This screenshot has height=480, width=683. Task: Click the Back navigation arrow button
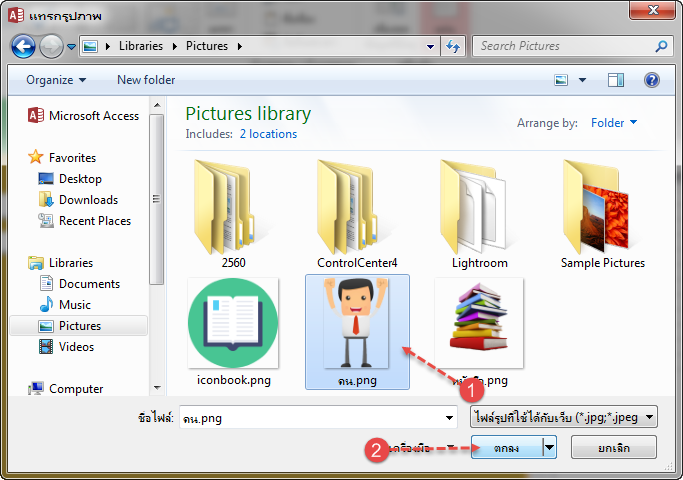[x=23, y=46]
